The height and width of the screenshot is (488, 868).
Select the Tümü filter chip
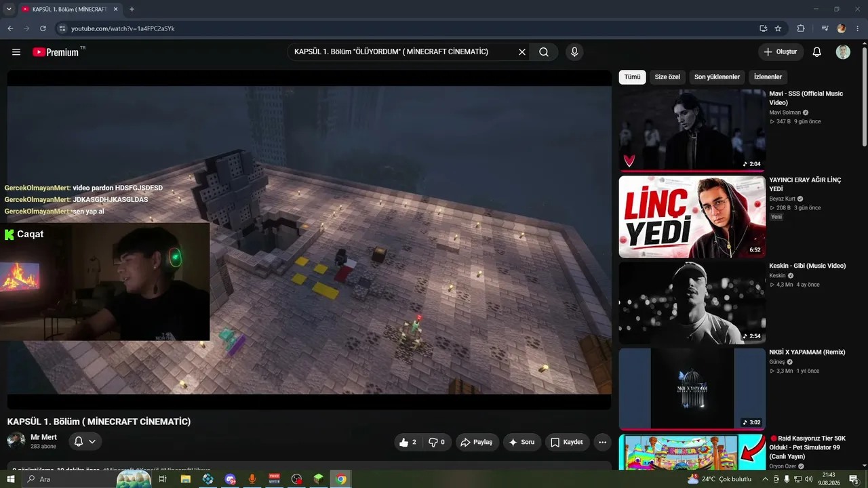point(632,77)
